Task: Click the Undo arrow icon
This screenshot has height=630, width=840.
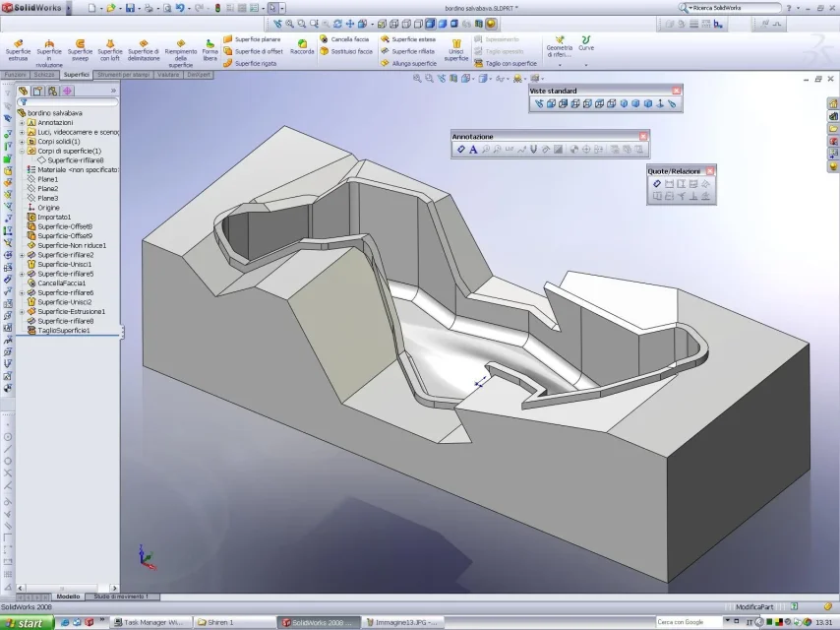Action: (x=180, y=8)
